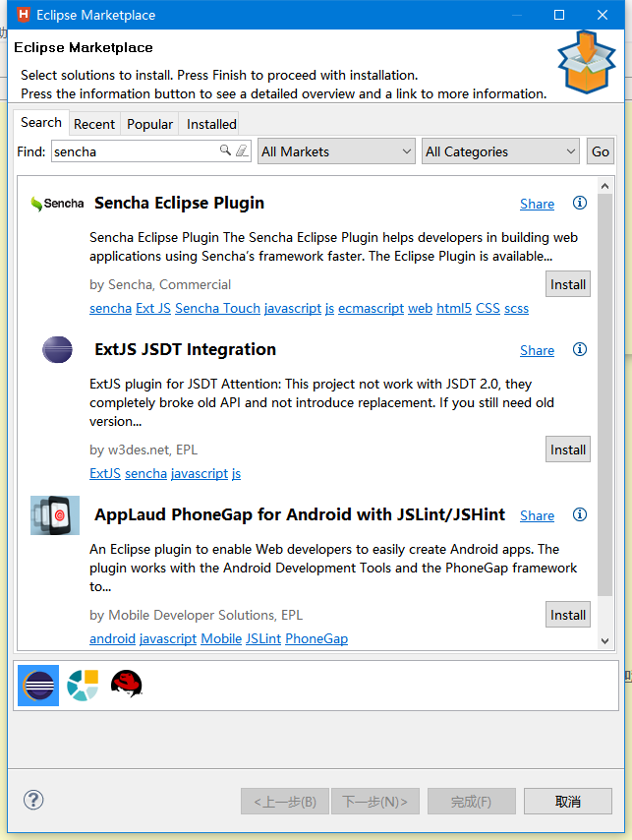Click the 'by Sencha, Commercial' text
632x840 pixels.
coord(160,284)
